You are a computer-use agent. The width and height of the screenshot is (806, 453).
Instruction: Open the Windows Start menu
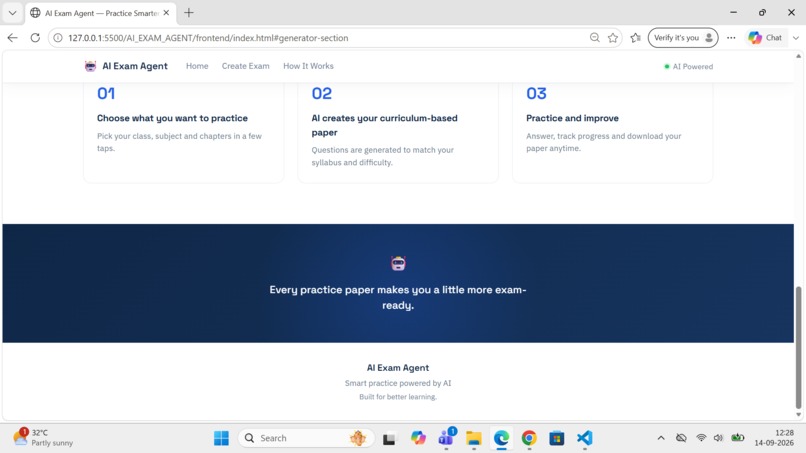[x=221, y=438]
